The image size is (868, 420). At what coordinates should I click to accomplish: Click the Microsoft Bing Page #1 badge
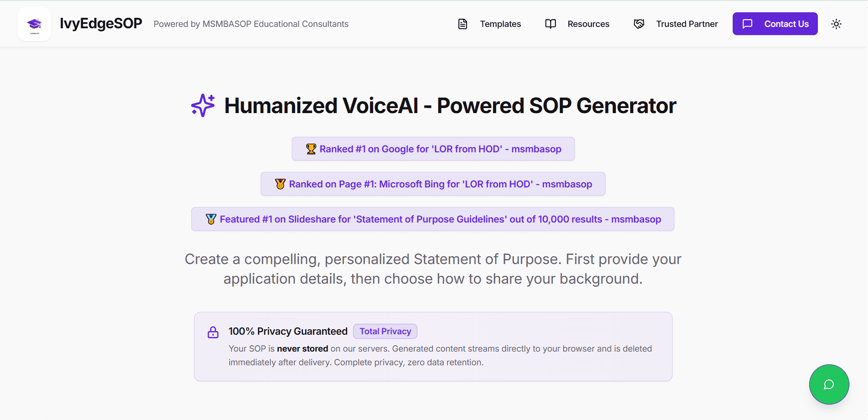[432, 184]
